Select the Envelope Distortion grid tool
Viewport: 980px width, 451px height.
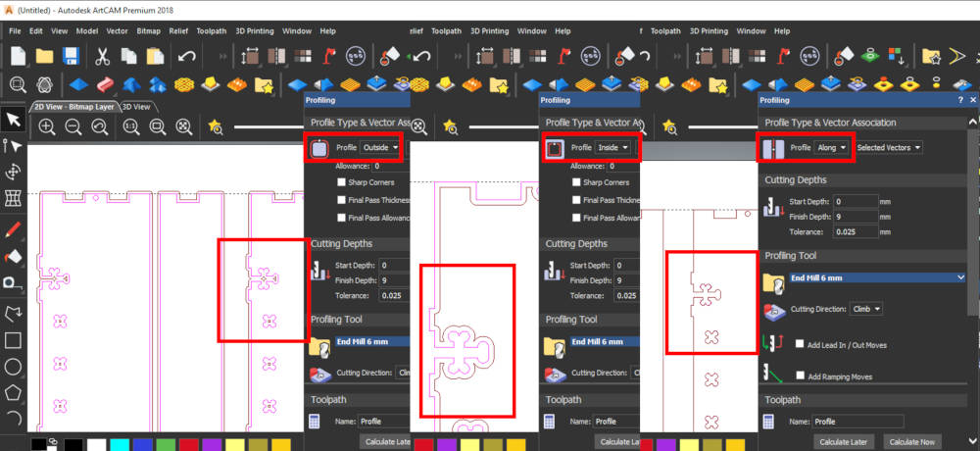[14, 198]
